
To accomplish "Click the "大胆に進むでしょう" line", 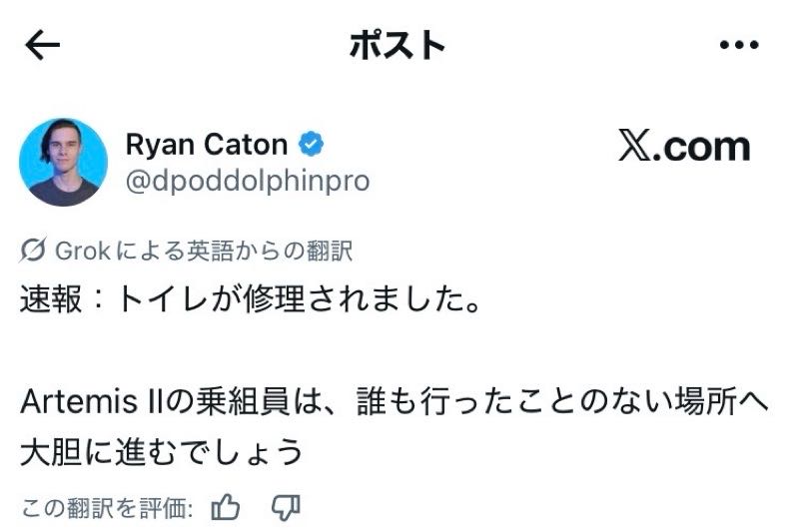I will [x=162, y=451].
